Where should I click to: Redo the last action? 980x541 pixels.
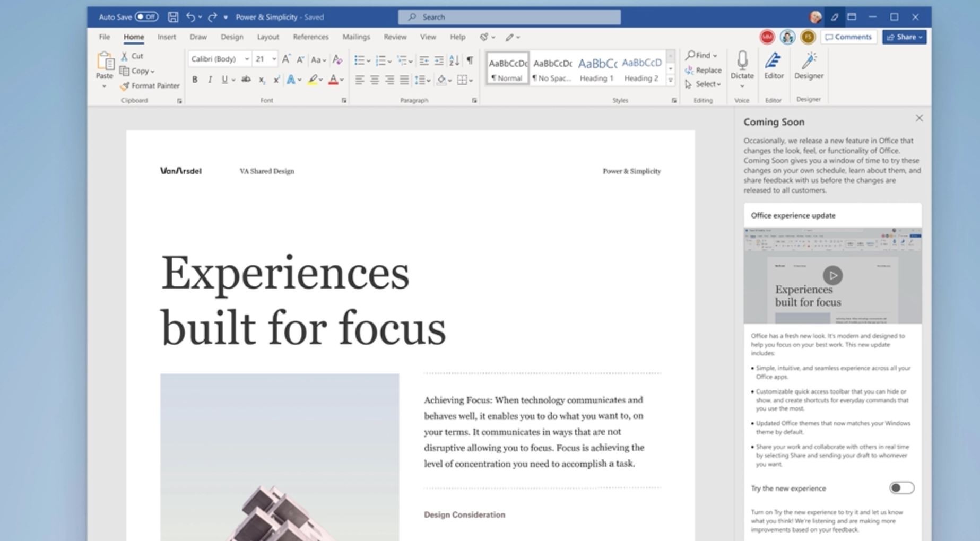[212, 17]
